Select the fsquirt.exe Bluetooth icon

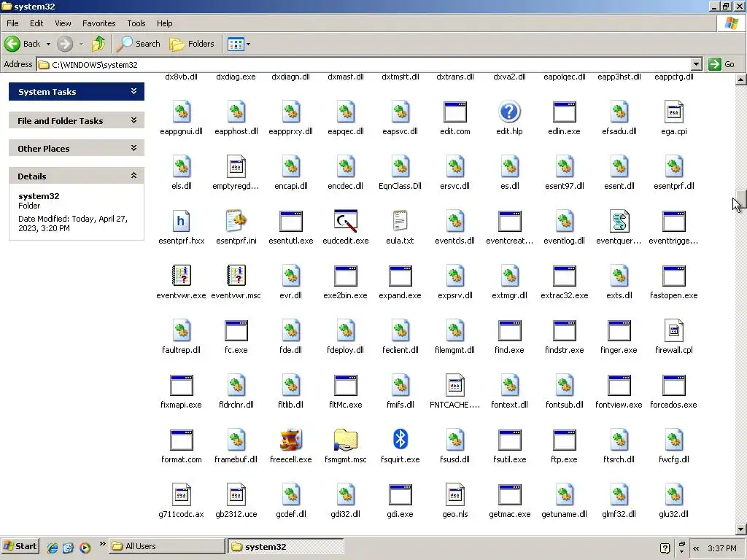point(400,440)
